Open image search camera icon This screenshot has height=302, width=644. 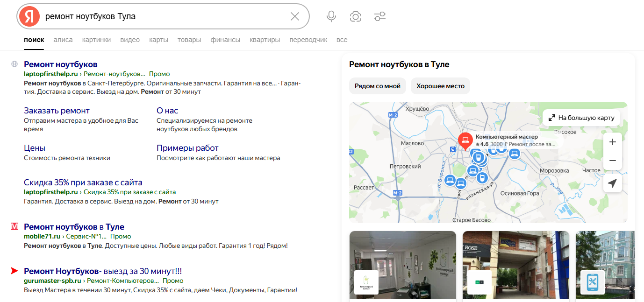point(356,17)
